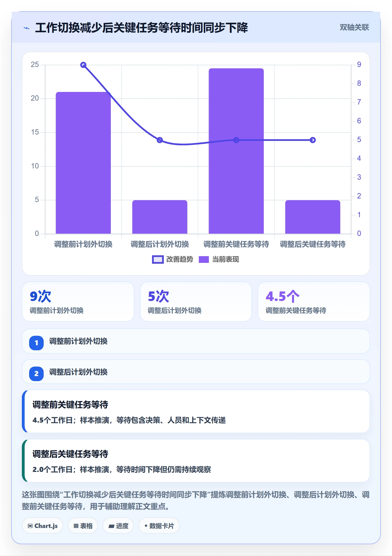
Task: Click the Chart.js tag
Action: (43, 526)
